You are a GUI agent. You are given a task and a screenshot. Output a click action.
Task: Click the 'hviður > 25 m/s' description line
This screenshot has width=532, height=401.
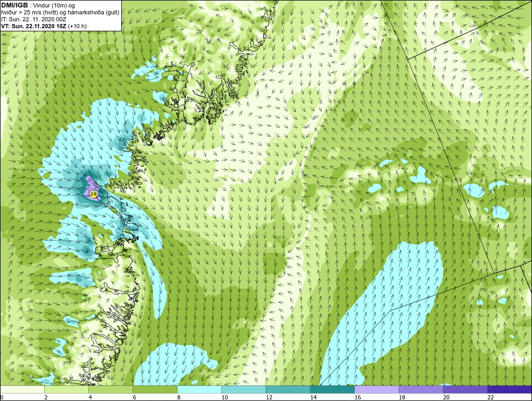click(x=60, y=13)
